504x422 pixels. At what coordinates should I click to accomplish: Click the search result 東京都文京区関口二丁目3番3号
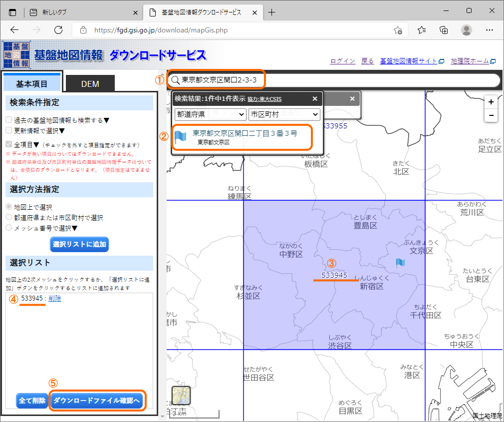[245, 133]
